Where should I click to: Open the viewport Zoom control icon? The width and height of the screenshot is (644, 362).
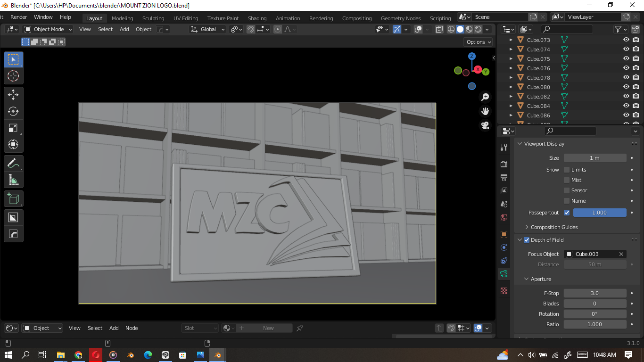[x=485, y=97]
